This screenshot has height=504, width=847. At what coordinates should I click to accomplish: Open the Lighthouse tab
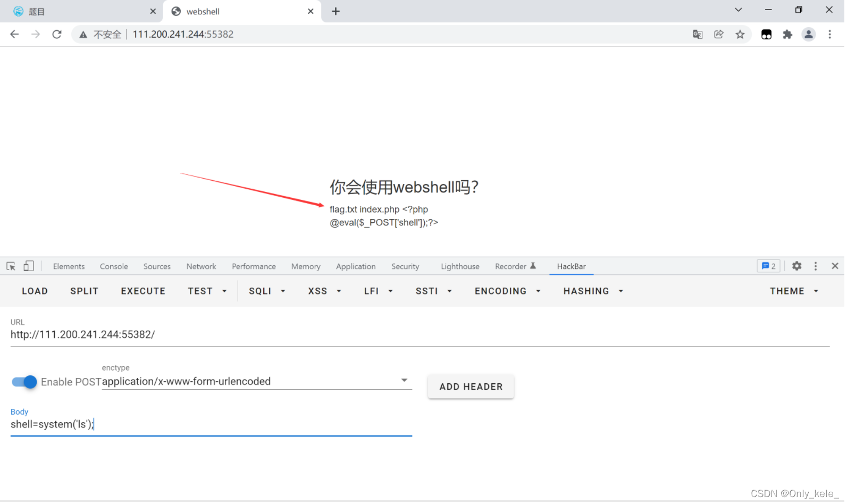pyautogui.click(x=460, y=267)
